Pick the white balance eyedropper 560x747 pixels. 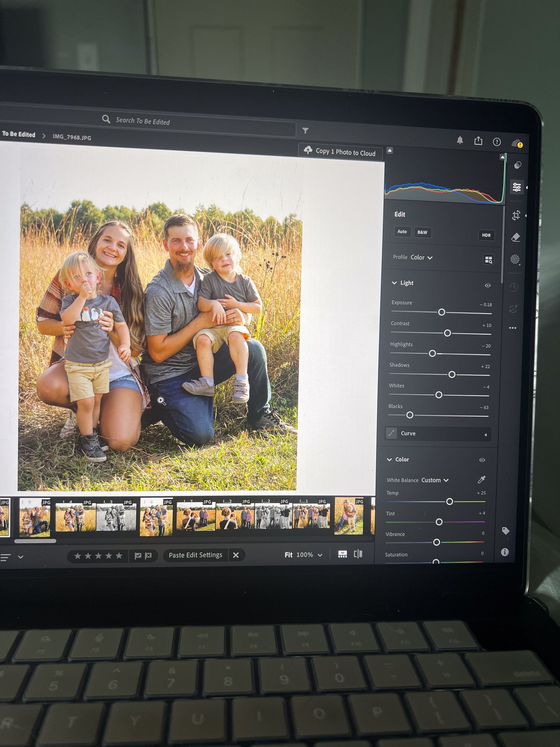[482, 480]
